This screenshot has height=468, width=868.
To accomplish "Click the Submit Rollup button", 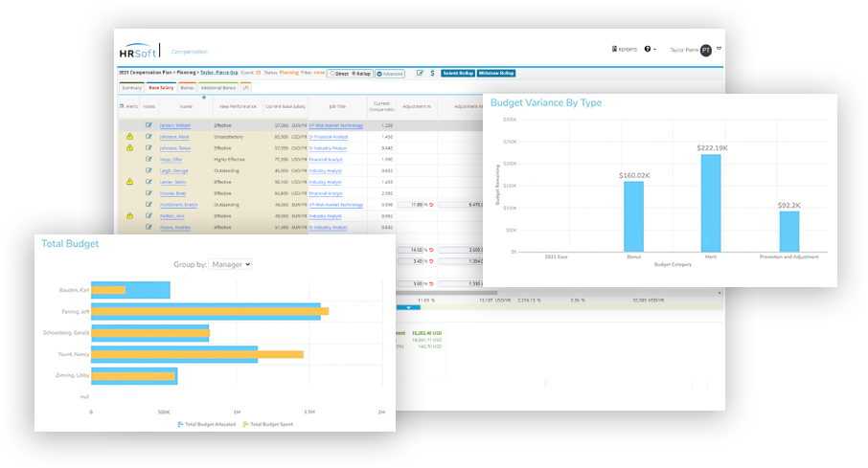I will click(457, 73).
